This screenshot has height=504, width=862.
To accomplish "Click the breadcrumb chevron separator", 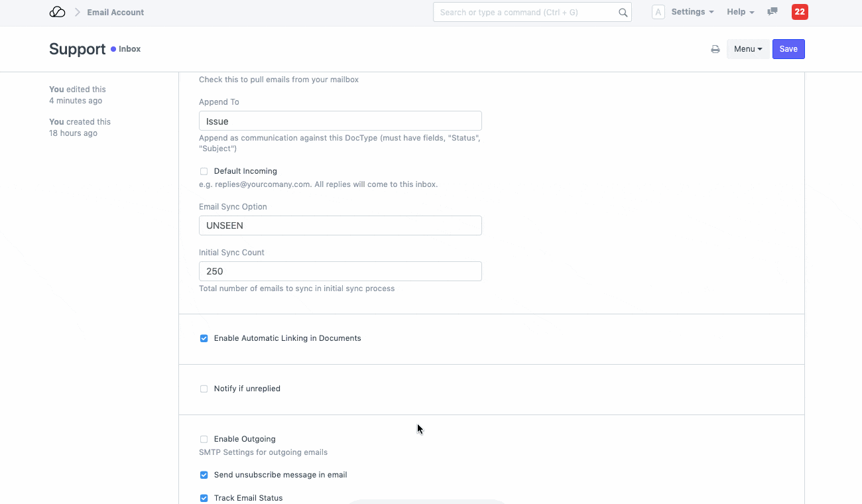I will 77,12.
